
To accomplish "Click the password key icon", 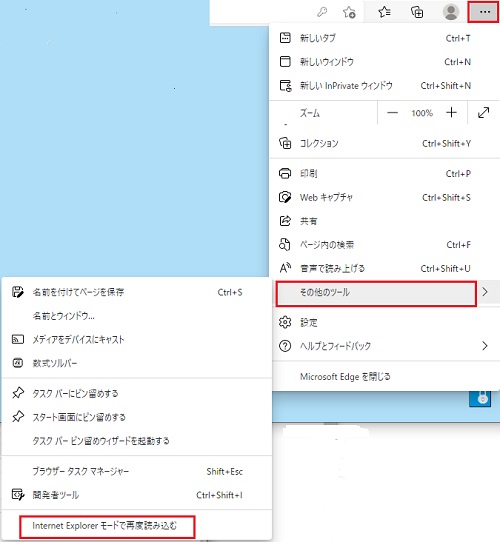I will click(x=322, y=12).
